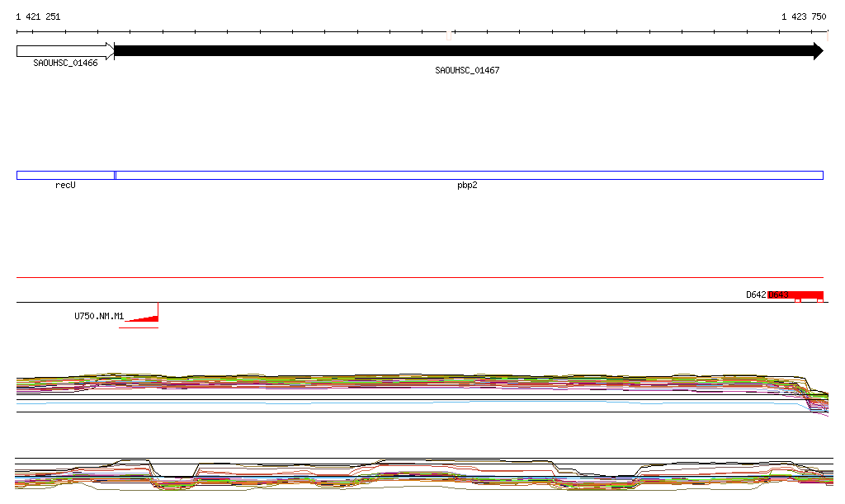Click the recU gene name label

[65, 186]
